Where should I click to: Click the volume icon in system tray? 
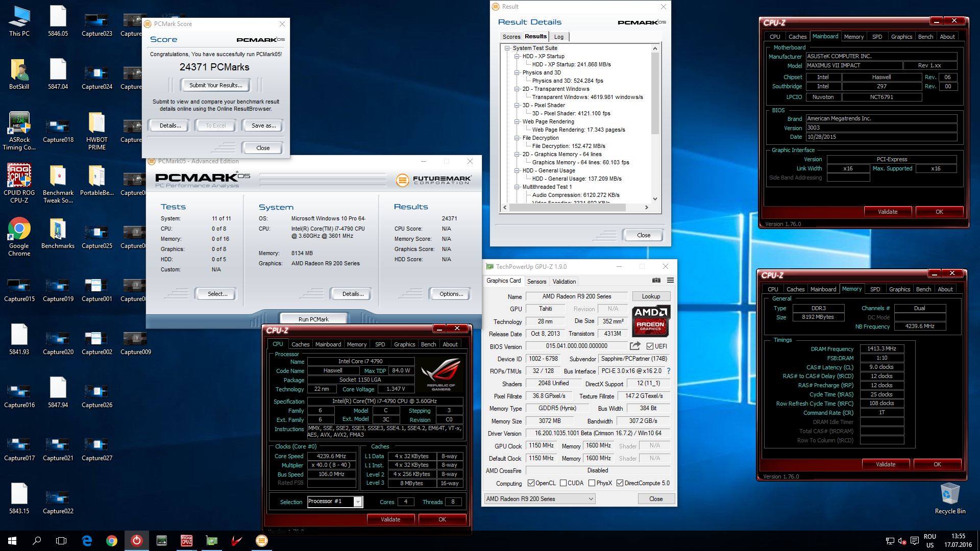[902, 541]
